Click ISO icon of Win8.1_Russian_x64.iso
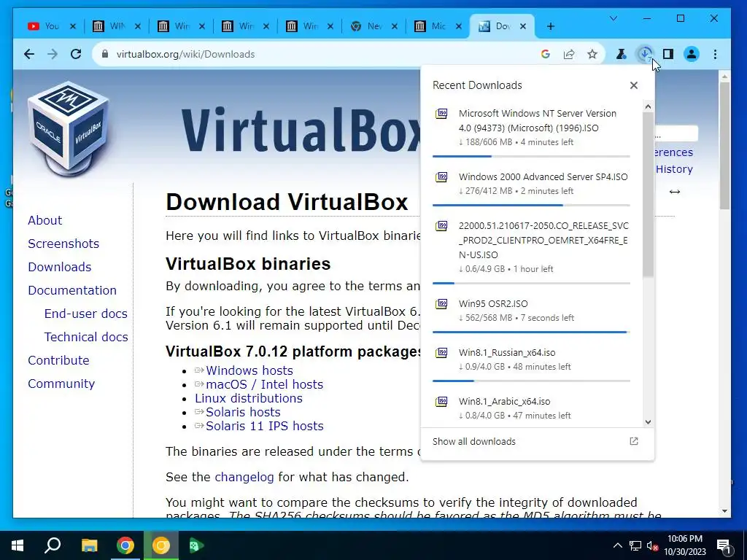The image size is (747, 560). (441, 353)
